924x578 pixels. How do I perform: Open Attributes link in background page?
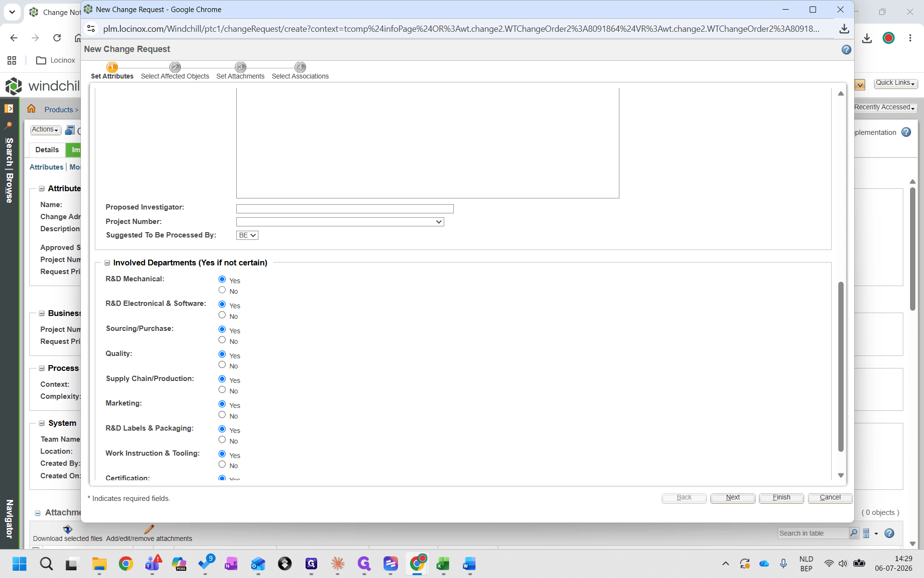coord(46,167)
